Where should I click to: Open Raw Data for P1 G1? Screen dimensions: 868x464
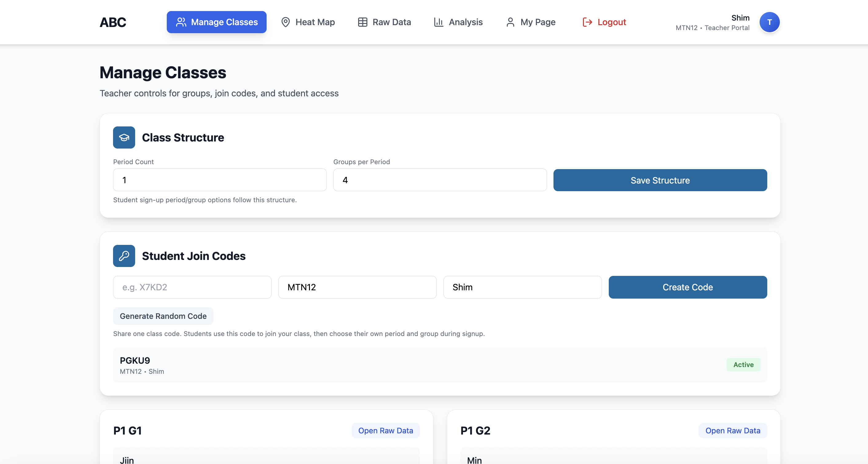click(x=385, y=430)
